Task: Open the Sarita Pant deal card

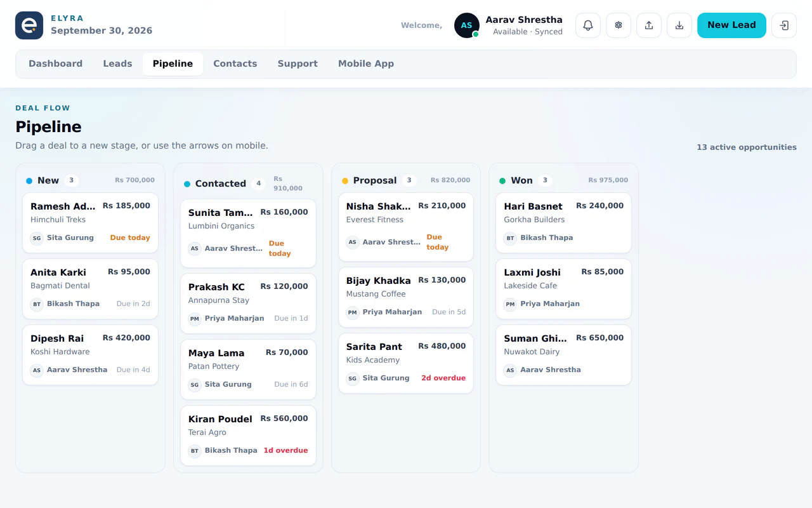Action: pyautogui.click(x=406, y=363)
